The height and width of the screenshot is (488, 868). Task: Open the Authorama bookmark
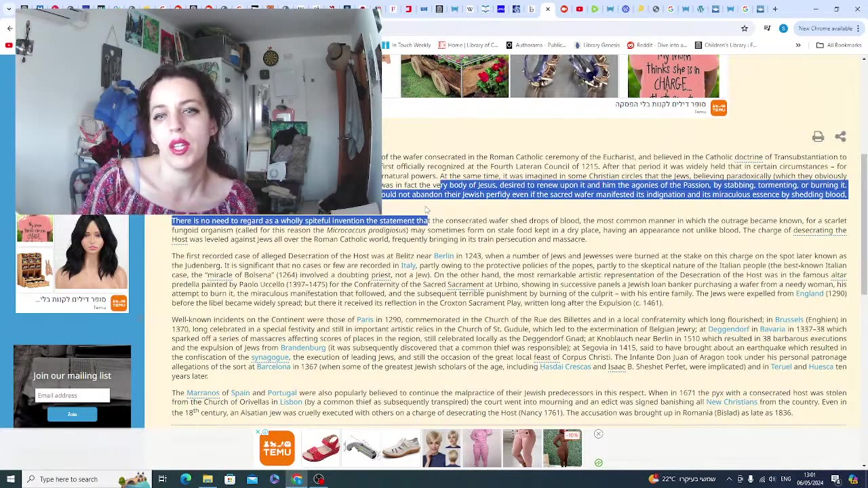[536, 45]
